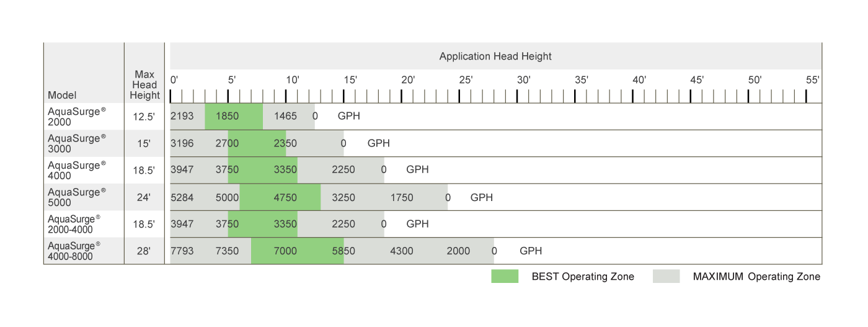The image size is (868, 327).
Task: Click 2250 in the AquaSurge 4000 row
Action: [343, 170]
